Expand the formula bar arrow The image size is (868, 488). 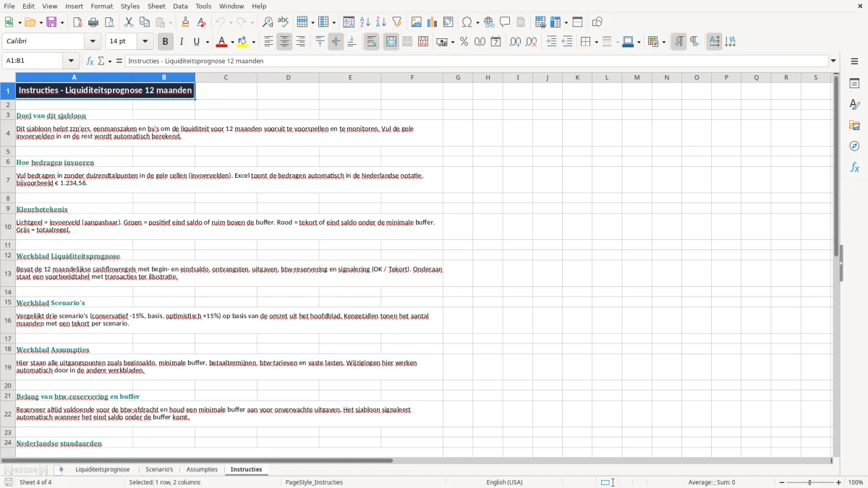click(x=833, y=61)
